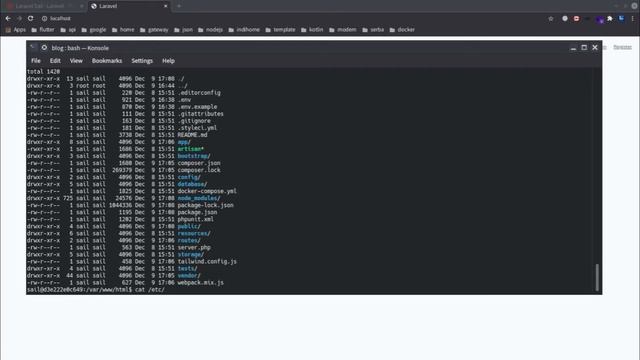Maximize the Konsole window
Screen dimensions: 640x360
point(584,48)
